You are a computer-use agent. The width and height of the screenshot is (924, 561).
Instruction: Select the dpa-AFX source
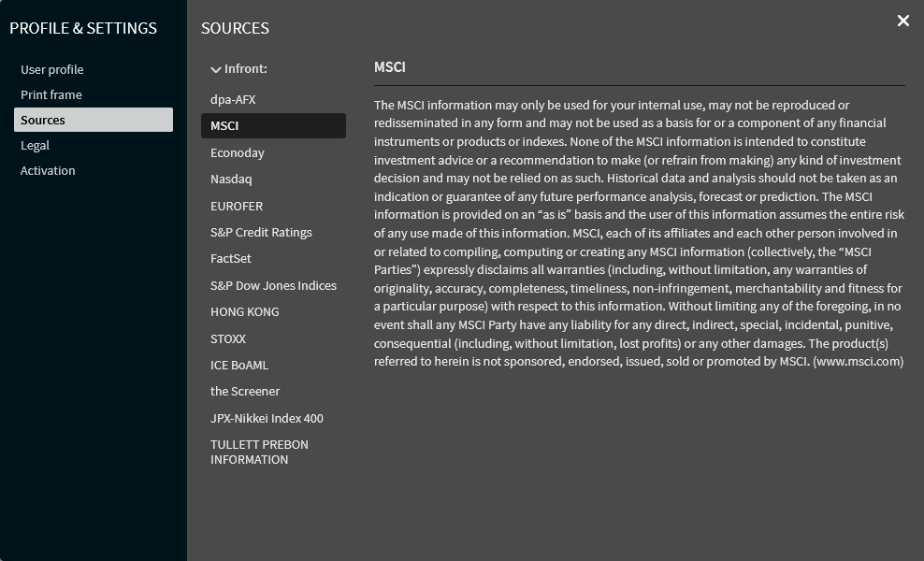pyautogui.click(x=233, y=99)
